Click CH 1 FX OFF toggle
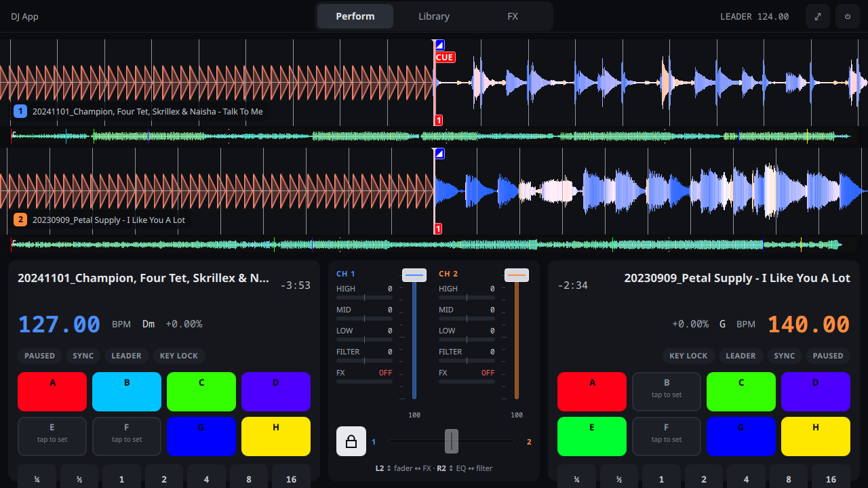Screen dimensions: 868x488 click(385, 373)
